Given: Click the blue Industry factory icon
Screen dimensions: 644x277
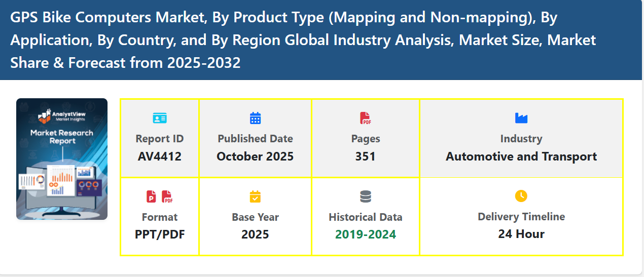Looking at the screenshot, I should click(521, 118).
